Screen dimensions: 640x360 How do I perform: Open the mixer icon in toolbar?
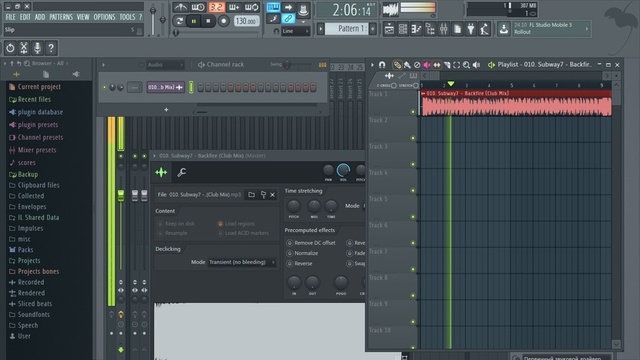[444, 29]
